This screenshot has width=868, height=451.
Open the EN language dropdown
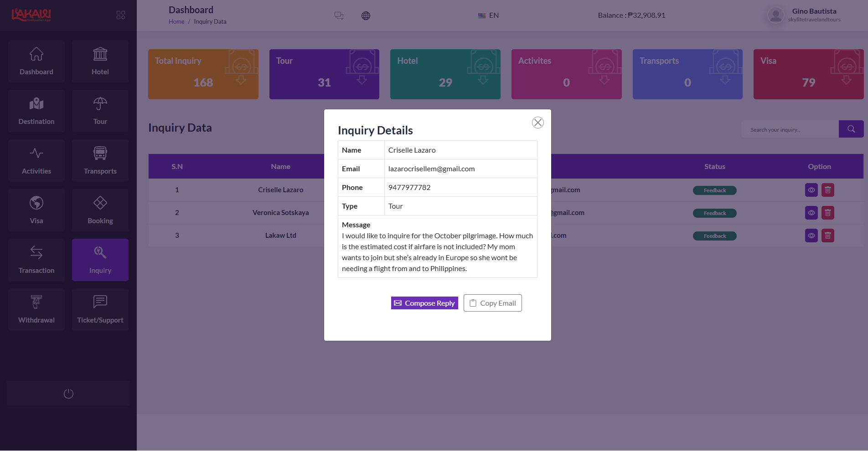(x=488, y=15)
